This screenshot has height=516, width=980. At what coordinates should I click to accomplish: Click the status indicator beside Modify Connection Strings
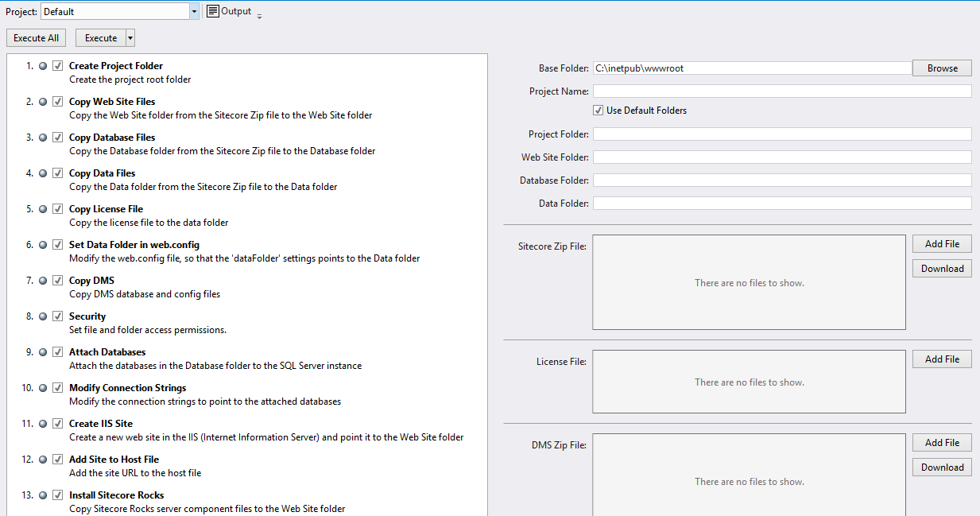click(42, 387)
